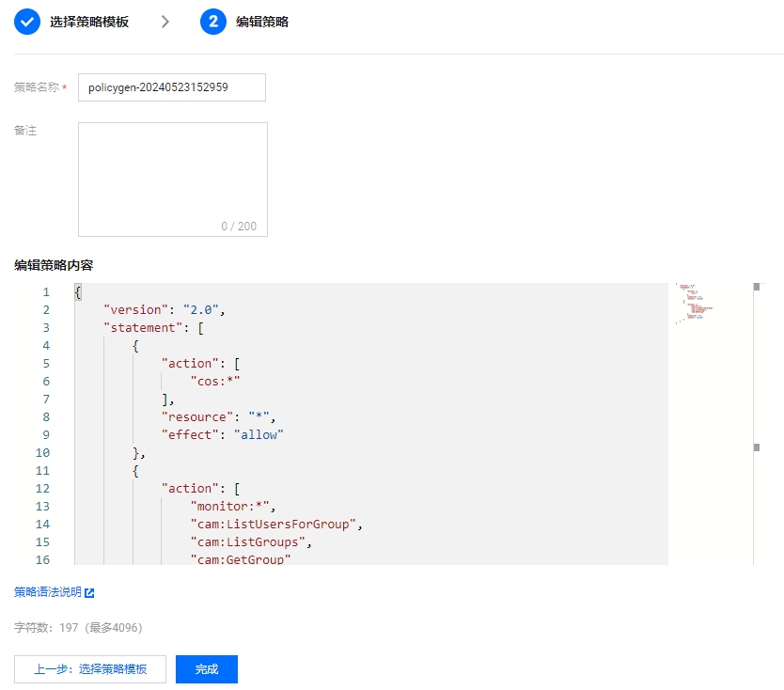
Task: Click line number 11 in the editor gutter
Action: [x=42, y=471]
